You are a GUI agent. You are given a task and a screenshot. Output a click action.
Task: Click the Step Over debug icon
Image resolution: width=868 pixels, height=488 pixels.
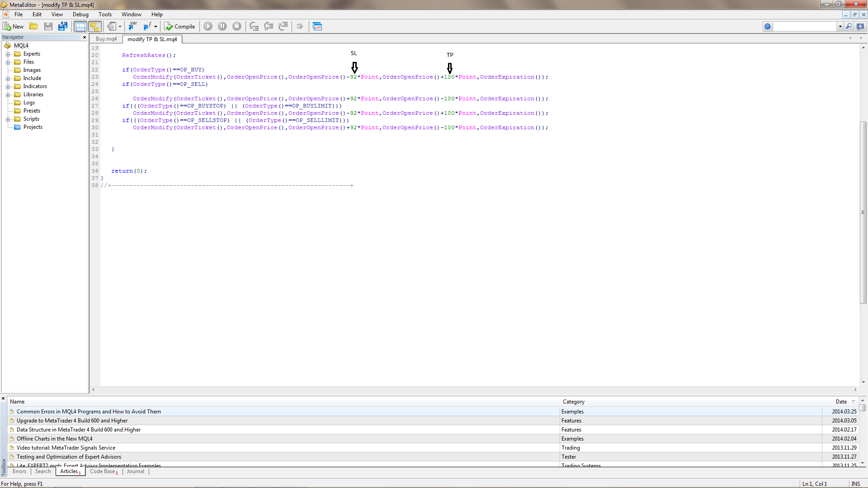[x=269, y=27]
